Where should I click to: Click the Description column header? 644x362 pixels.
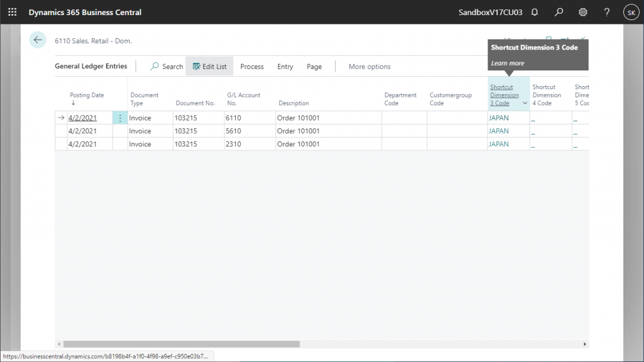[x=294, y=103]
